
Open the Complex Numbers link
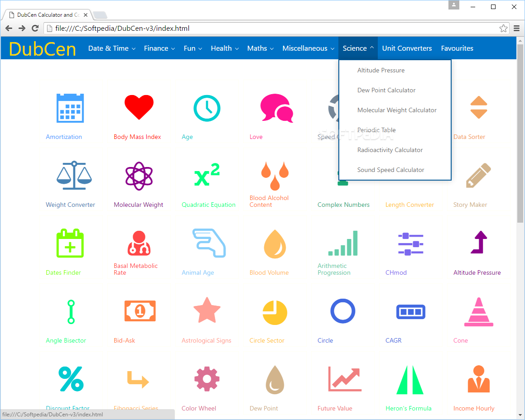click(343, 205)
